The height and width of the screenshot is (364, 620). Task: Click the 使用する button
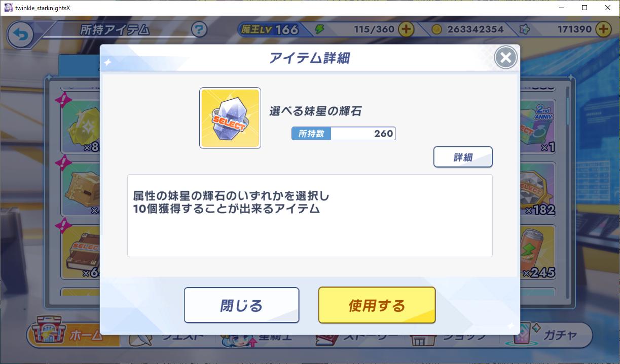coord(377,305)
